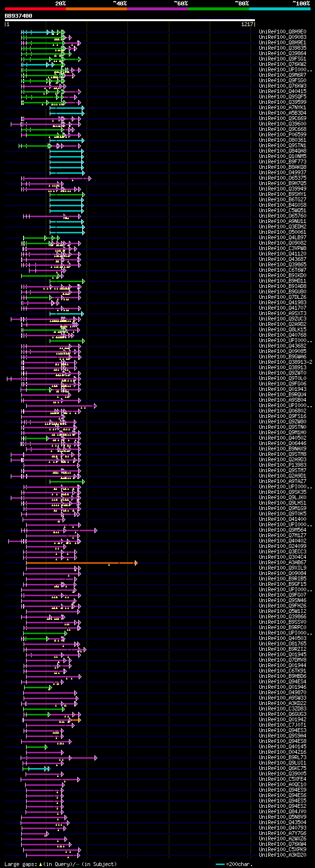The width and height of the screenshot is (315, 868).
Task: Click the UniRef100_A3AB67 label
Action: tap(283, 563)
